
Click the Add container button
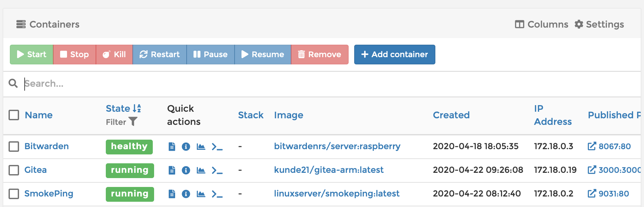(395, 55)
